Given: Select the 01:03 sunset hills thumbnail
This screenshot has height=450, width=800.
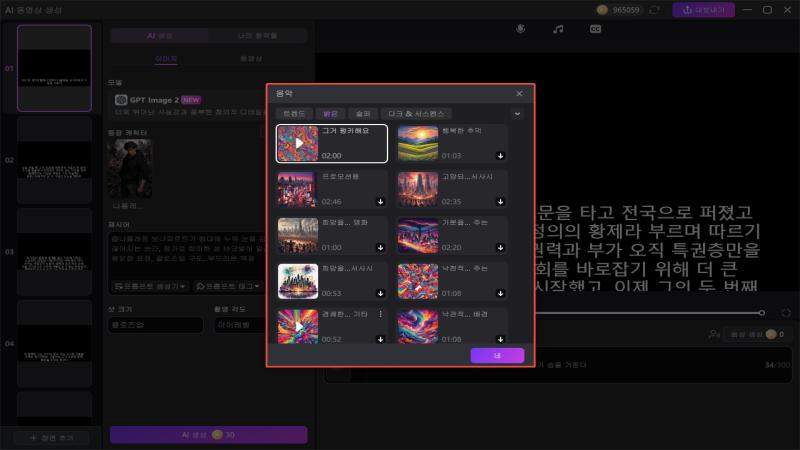Looking at the screenshot, I should pos(418,143).
